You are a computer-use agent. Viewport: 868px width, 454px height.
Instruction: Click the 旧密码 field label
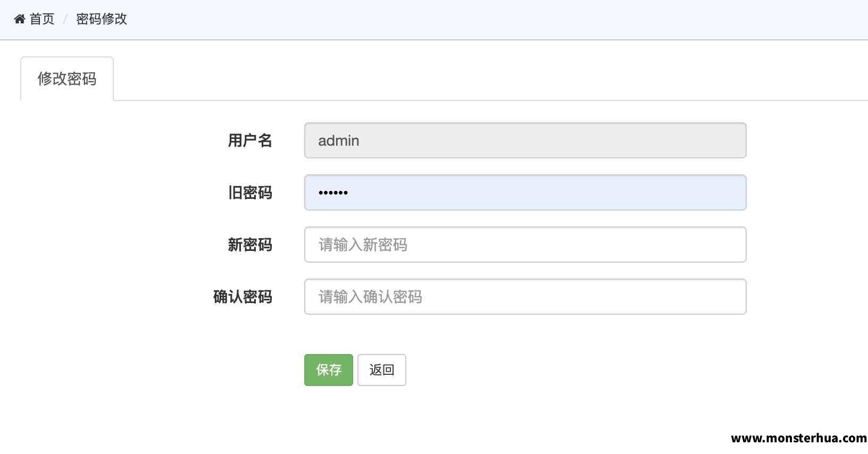click(x=250, y=192)
